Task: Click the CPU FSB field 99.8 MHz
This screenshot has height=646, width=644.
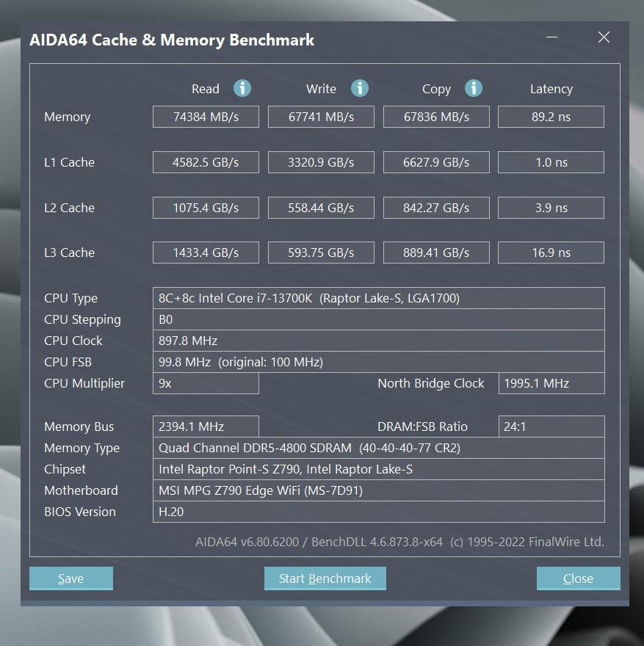Action: [x=379, y=362]
